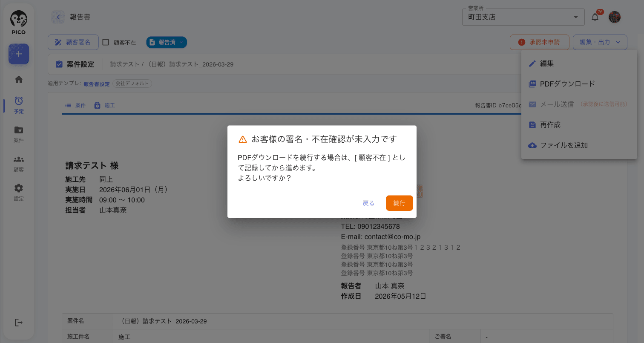Screen dimensions: 644x343
Task: Open the user avatar menu
Action: tap(615, 17)
